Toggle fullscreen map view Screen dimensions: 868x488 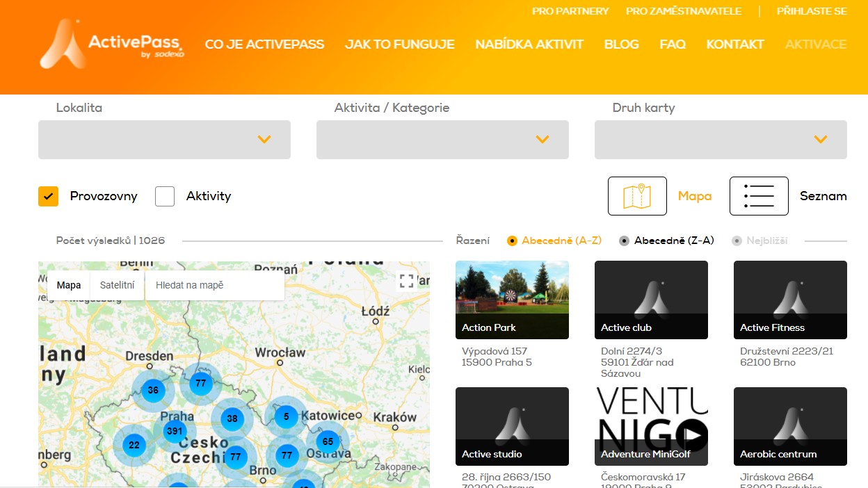pyautogui.click(x=406, y=281)
